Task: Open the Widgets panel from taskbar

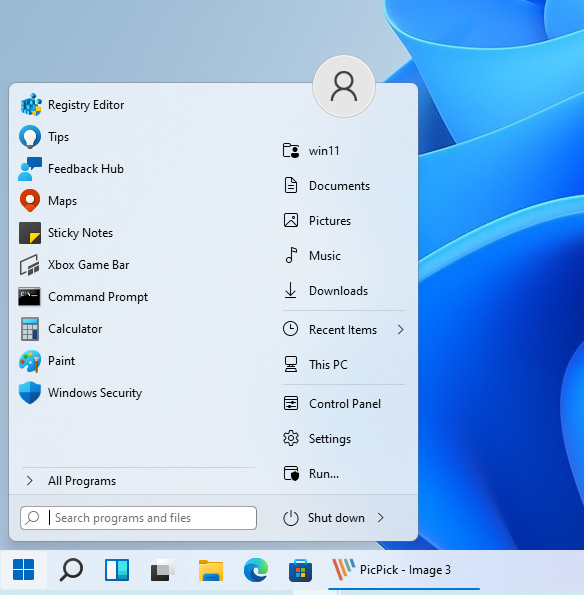Action: click(x=117, y=570)
